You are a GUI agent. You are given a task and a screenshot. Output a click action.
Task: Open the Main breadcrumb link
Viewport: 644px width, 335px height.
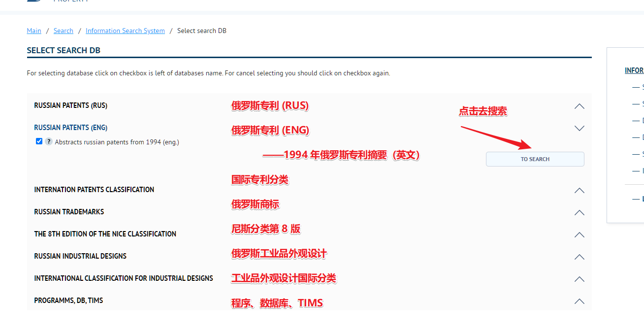pos(34,31)
